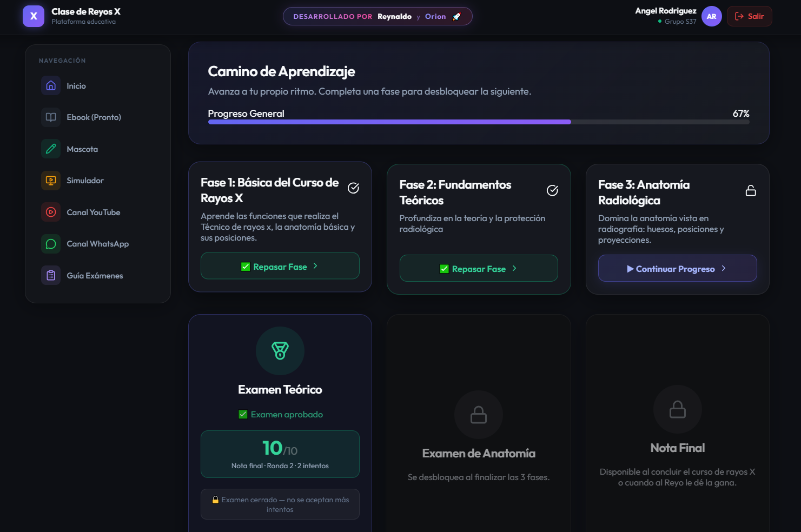Viewport: 801px width, 532px height.
Task: Click the Continuar Progreso button
Action: 677,268
